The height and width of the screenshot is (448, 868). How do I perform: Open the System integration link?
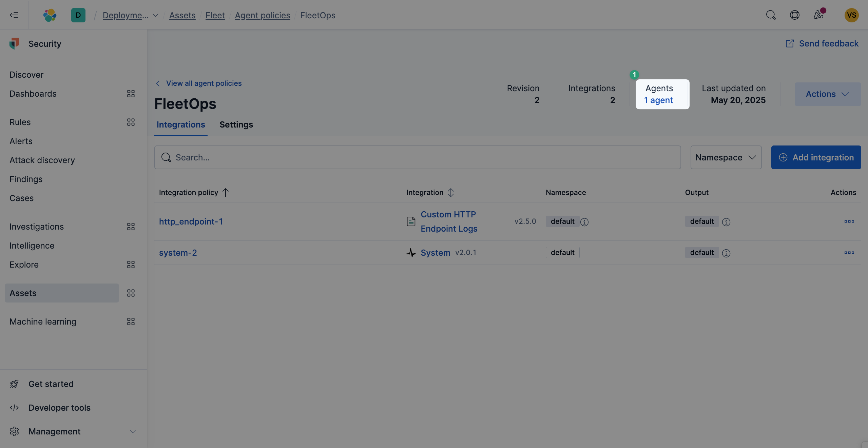tap(435, 253)
